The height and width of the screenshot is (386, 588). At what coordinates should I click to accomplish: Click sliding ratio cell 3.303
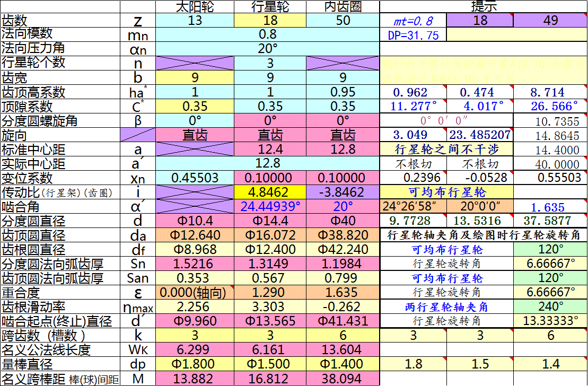click(270, 306)
